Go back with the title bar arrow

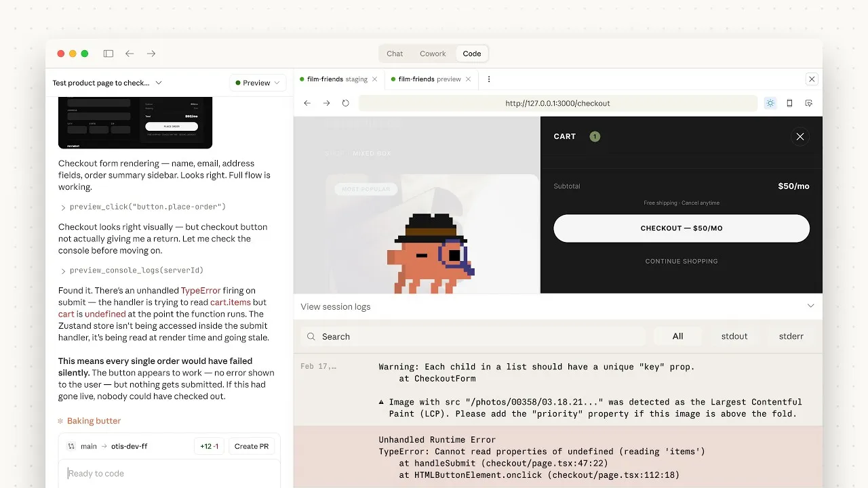point(130,54)
